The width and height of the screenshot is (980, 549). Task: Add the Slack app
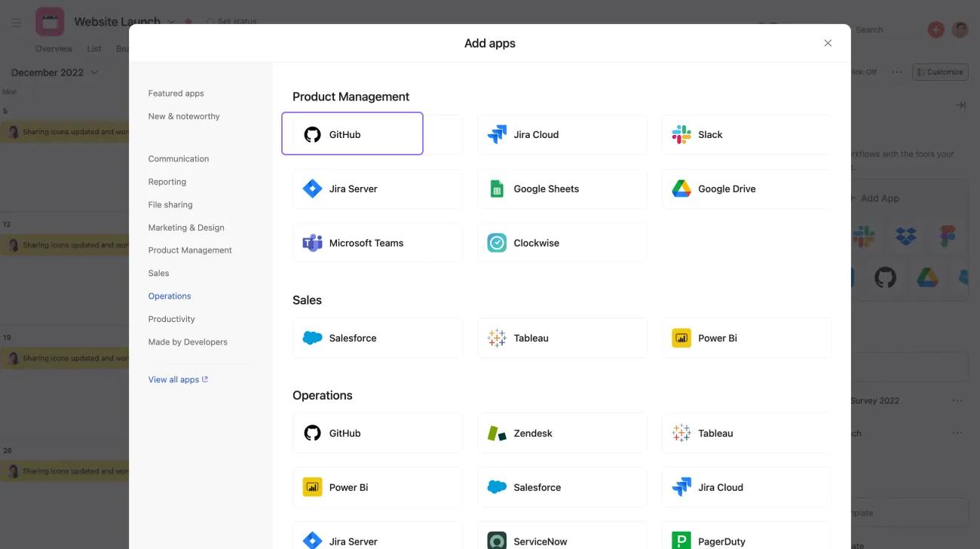pos(746,134)
